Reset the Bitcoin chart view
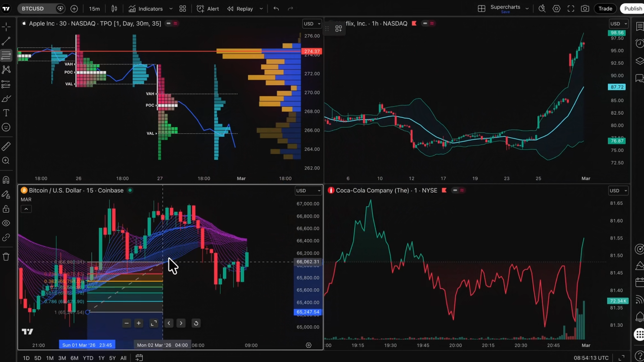The height and width of the screenshot is (362, 644). pos(196,323)
